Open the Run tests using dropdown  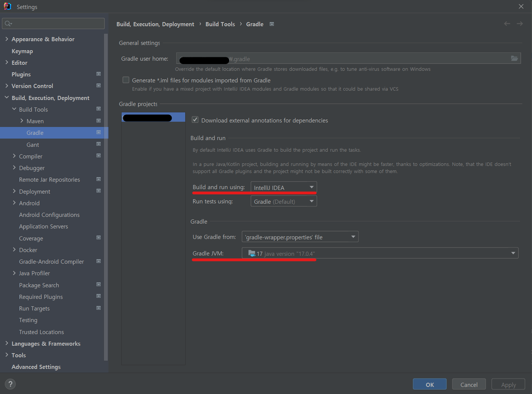(x=284, y=201)
